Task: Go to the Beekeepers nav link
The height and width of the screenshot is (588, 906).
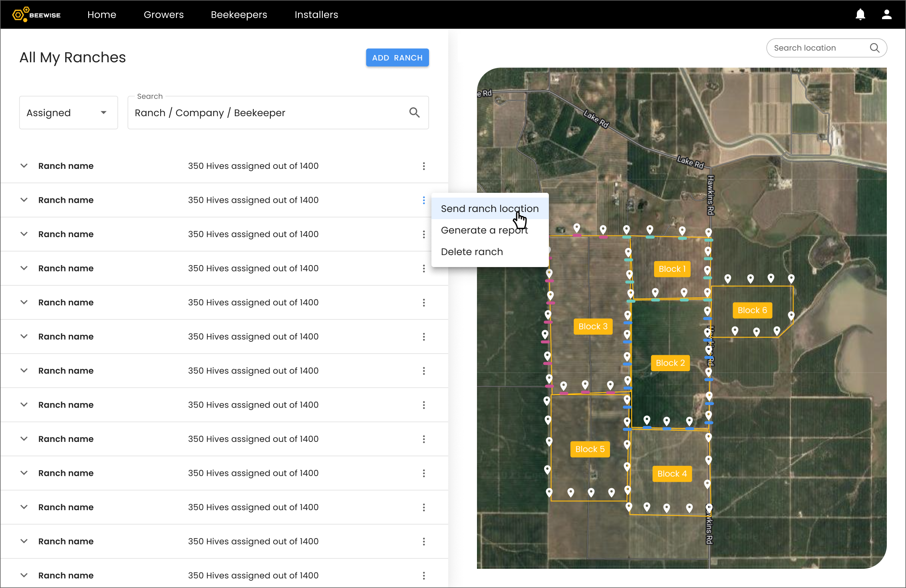Action: [239, 15]
